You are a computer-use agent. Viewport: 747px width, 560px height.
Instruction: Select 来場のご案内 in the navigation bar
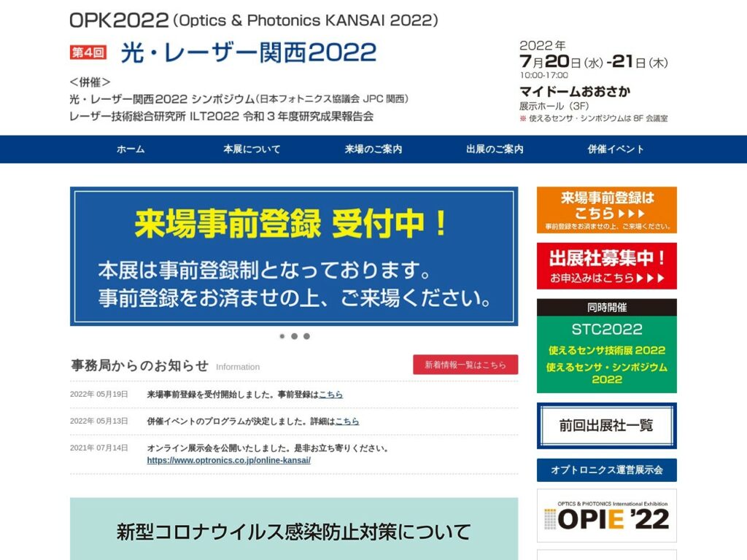point(373,149)
